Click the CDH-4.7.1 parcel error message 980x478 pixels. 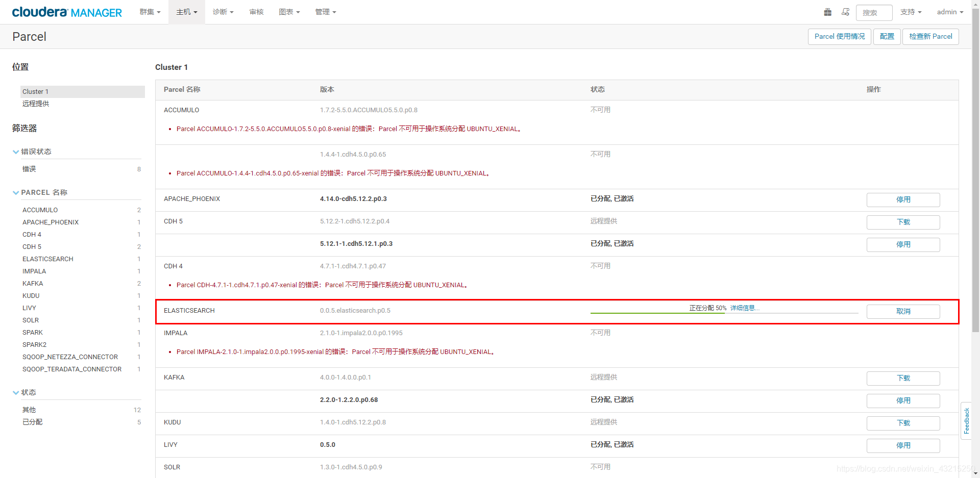pyautogui.click(x=322, y=285)
